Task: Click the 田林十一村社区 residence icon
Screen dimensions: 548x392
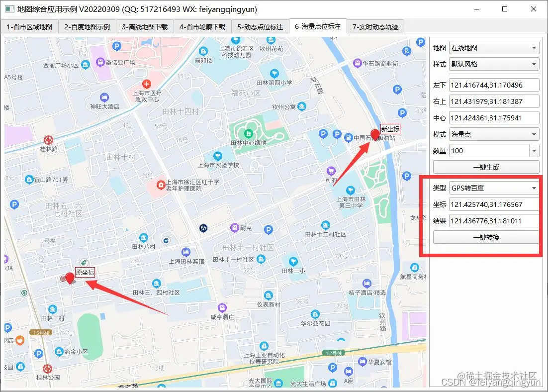Action: pyautogui.click(x=261, y=259)
